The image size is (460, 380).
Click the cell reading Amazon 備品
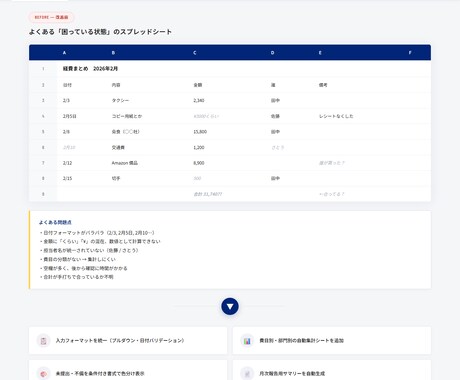click(125, 163)
